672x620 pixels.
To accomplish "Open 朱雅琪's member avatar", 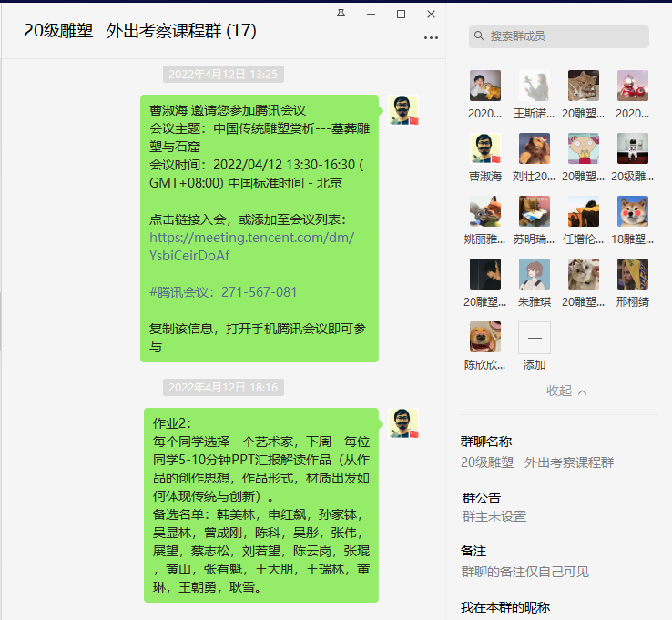I will (x=534, y=274).
